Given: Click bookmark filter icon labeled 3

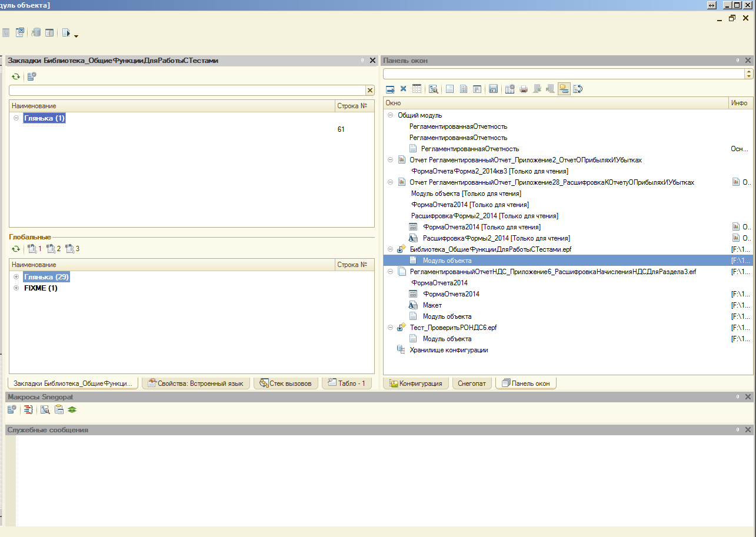Looking at the screenshot, I should click(x=72, y=249).
